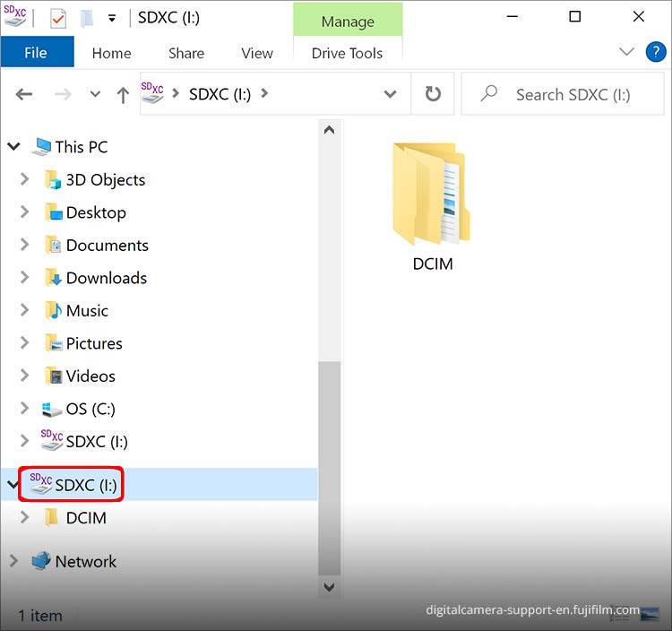
Task: Click the DCIM folder name label
Action: pos(433,264)
